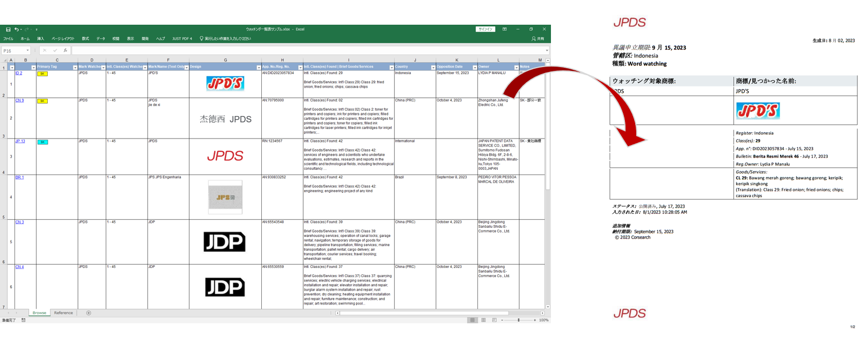Click the 100% zoom level

pyautogui.click(x=543, y=320)
